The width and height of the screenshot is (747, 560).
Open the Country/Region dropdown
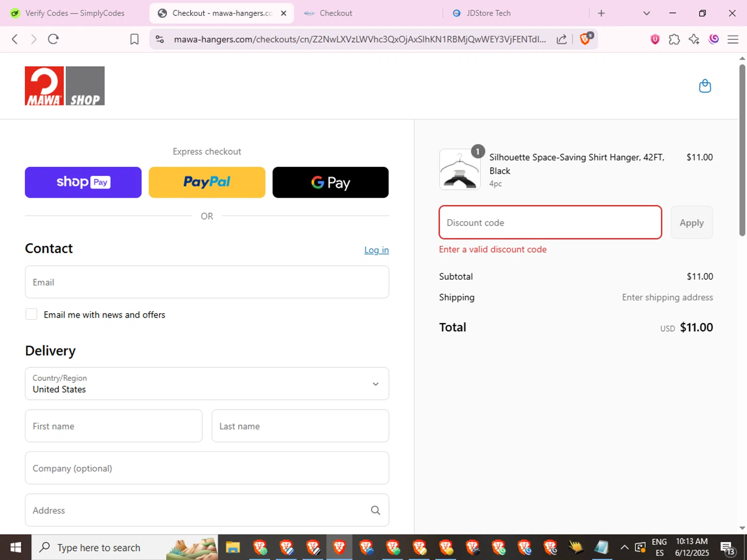[207, 384]
